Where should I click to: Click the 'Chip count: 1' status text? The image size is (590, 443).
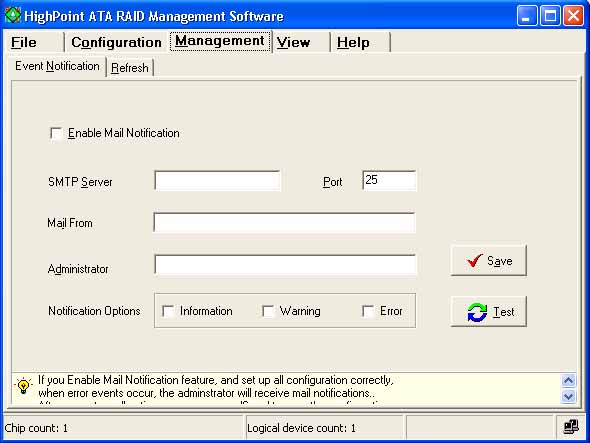36,428
